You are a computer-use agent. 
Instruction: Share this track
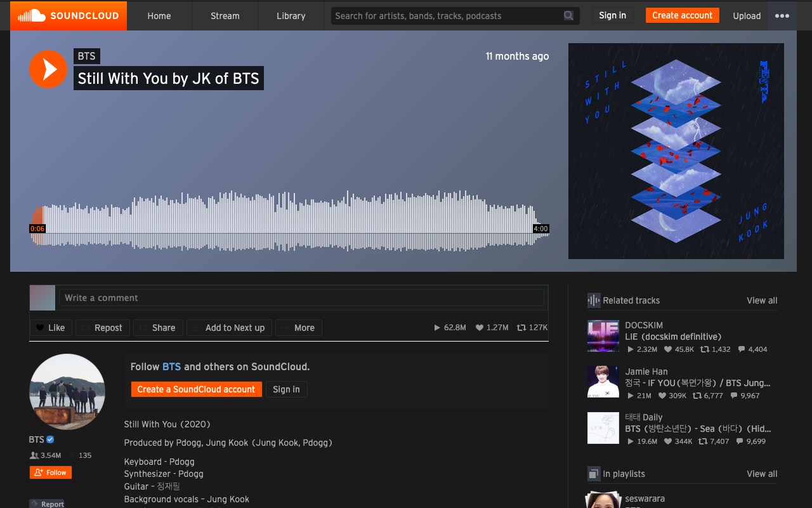tap(158, 328)
